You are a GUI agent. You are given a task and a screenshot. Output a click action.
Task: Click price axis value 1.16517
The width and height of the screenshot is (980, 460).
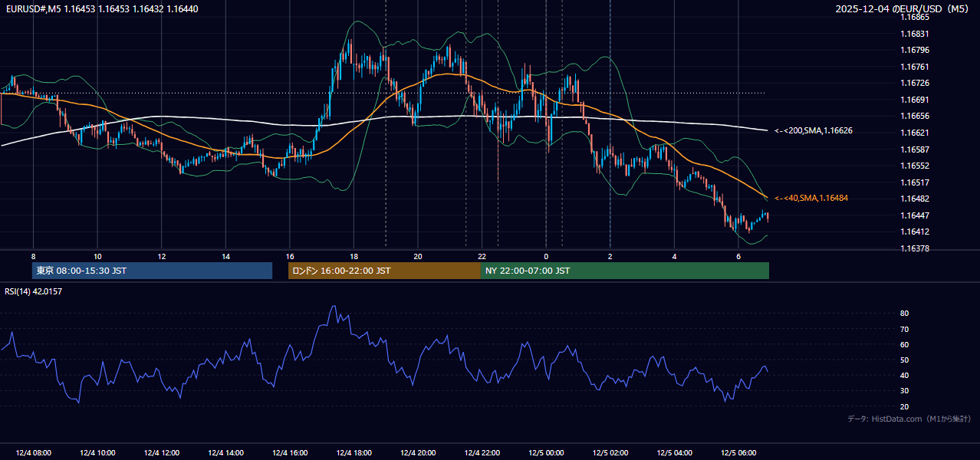coord(916,182)
